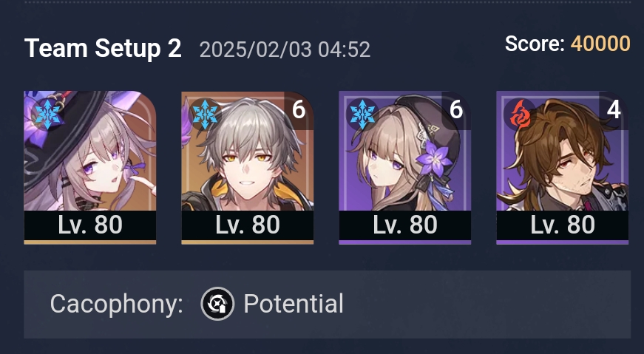Click the eidolon 6 badge on the beret girl
The image size is (644, 354).
tap(456, 110)
